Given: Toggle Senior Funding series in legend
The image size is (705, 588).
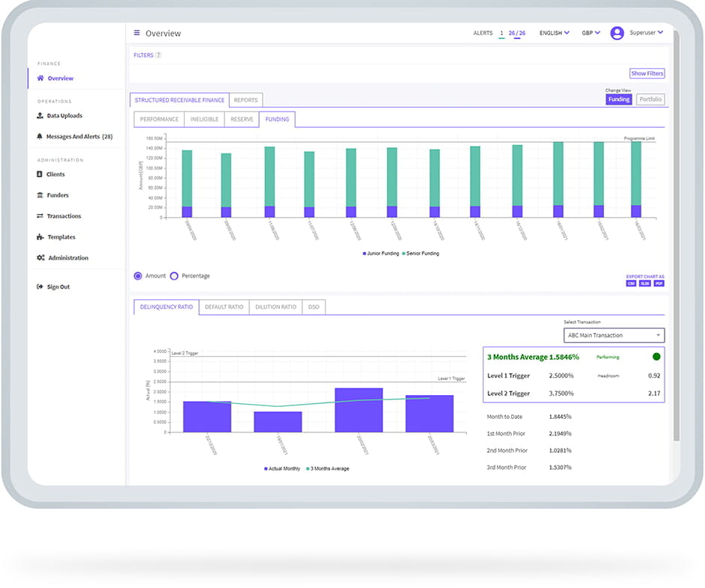Looking at the screenshot, I should coord(421,254).
